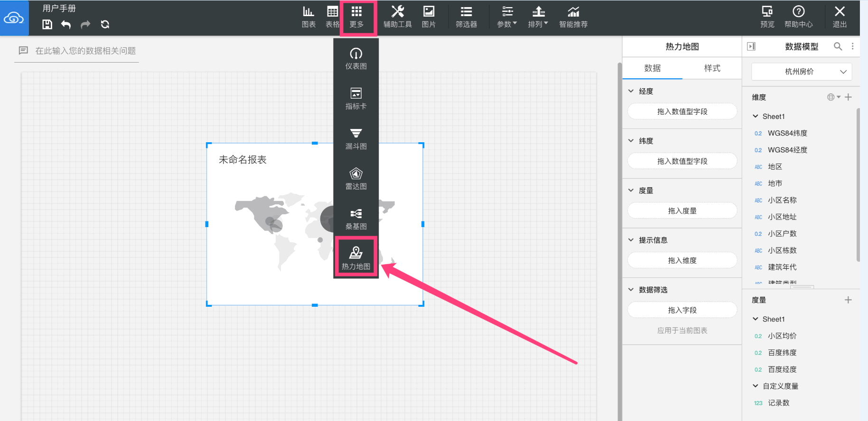Open data model more options menu
868x421 pixels.
pos(853,46)
